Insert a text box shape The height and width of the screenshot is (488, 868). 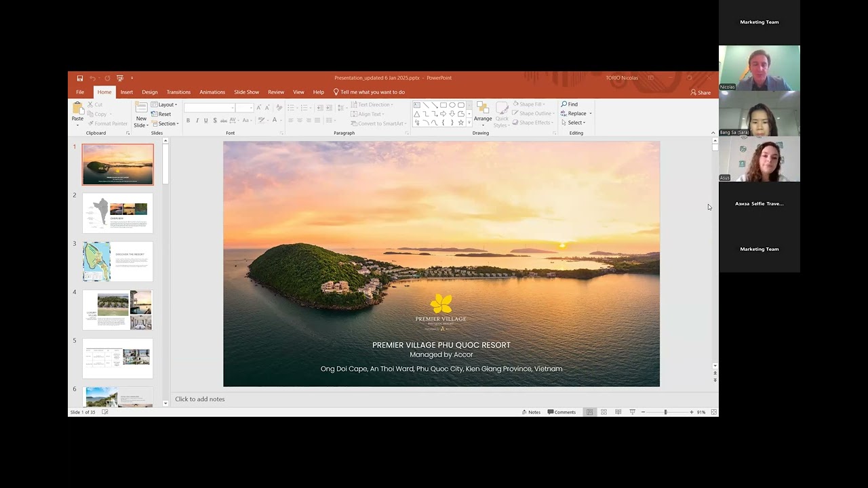click(416, 105)
